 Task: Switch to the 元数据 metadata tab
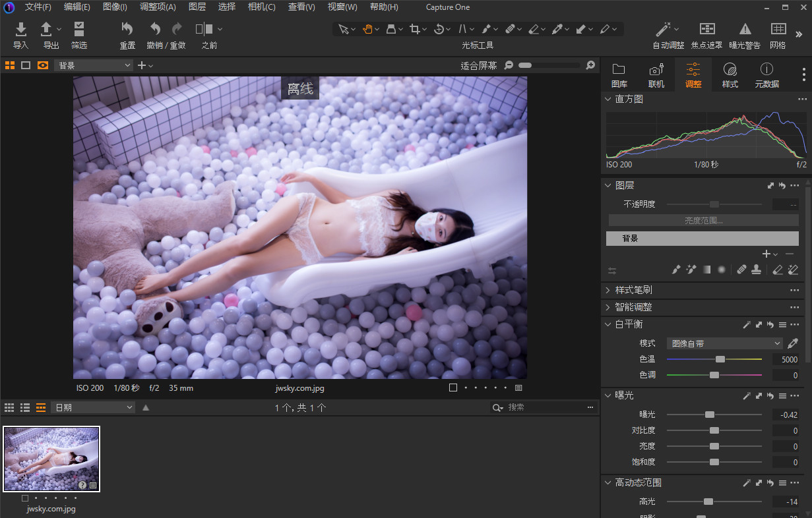coord(766,74)
